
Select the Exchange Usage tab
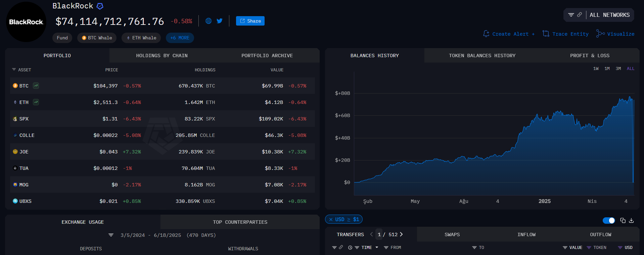83,222
